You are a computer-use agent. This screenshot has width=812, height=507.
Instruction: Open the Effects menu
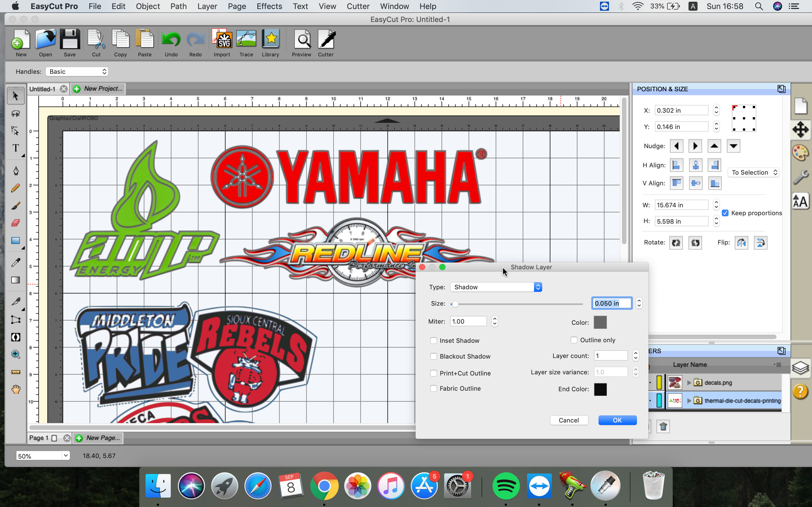(x=269, y=6)
